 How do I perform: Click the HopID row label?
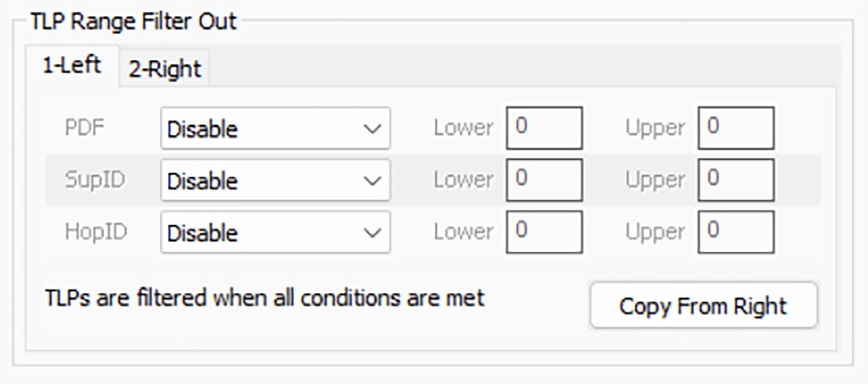pyautogui.click(x=96, y=232)
